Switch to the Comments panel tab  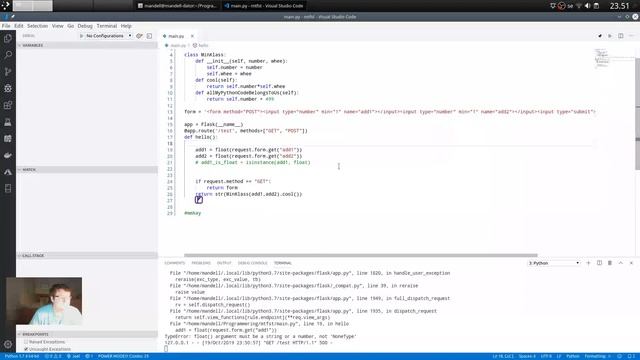pyautogui.click(x=174, y=263)
